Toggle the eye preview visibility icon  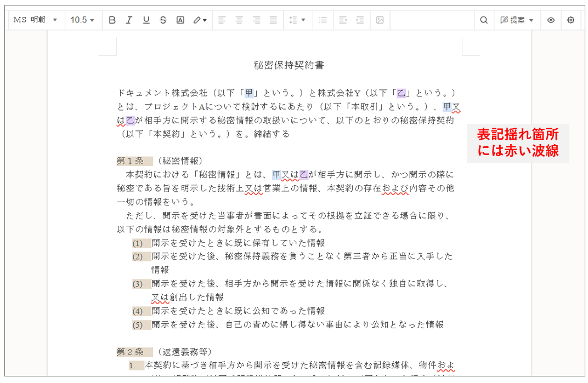[x=551, y=20]
